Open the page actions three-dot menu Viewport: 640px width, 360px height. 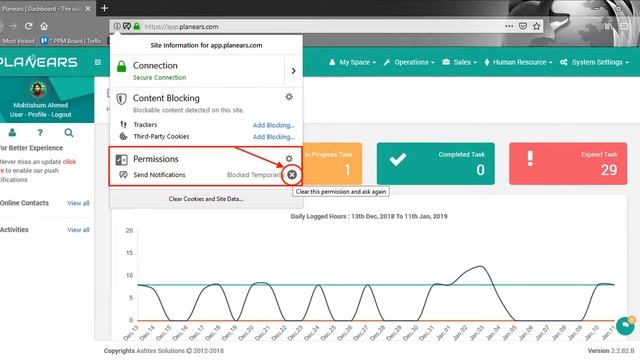tap(509, 26)
